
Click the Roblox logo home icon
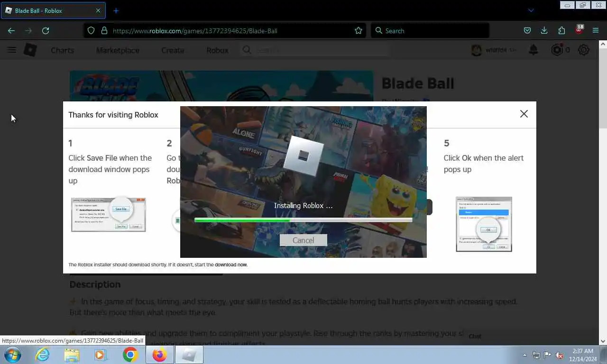click(x=30, y=50)
